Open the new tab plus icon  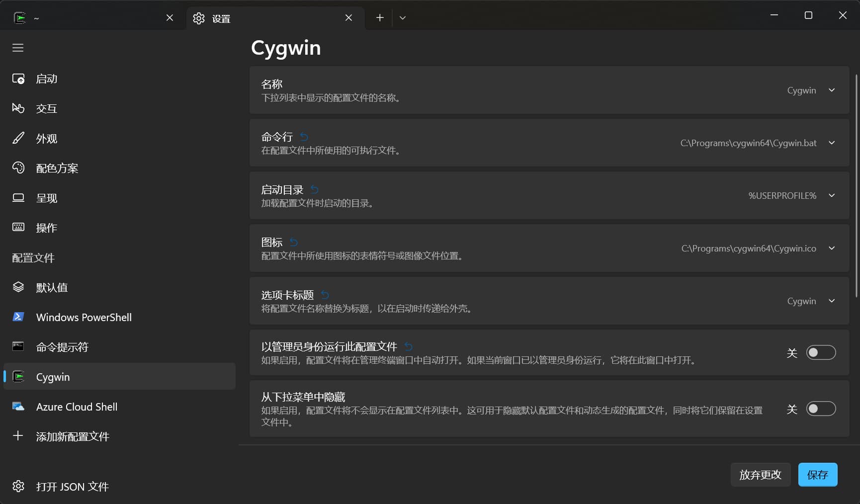(x=380, y=18)
